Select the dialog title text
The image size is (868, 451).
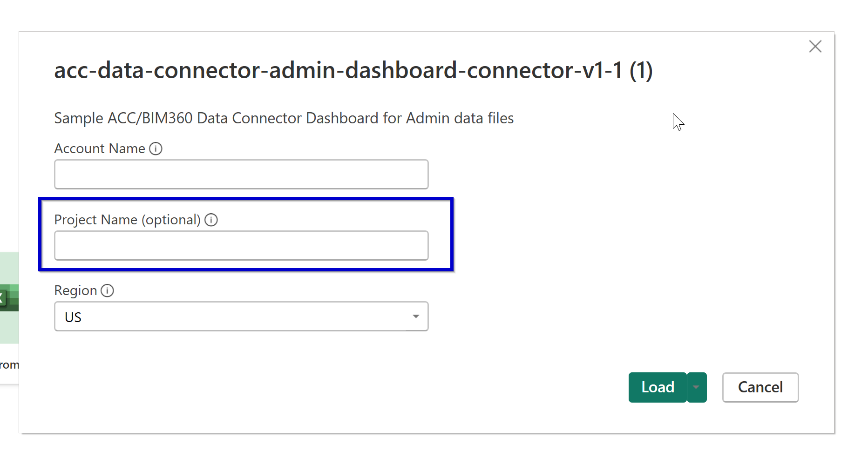pos(353,71)
